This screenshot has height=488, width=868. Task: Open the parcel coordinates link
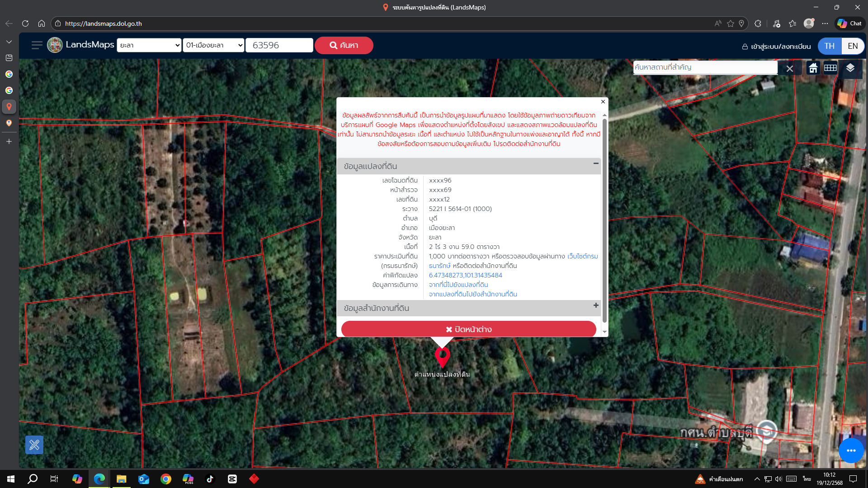(x=465, y=275)
